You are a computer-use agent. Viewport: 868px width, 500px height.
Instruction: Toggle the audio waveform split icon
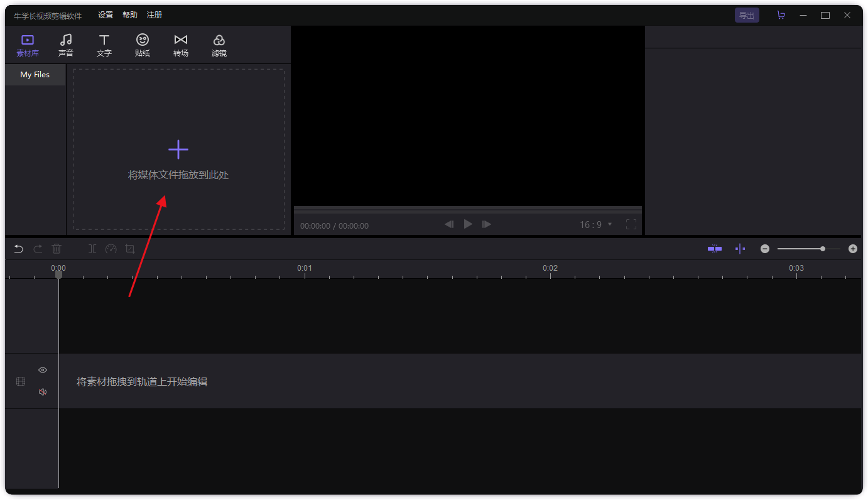coord(740,249)
